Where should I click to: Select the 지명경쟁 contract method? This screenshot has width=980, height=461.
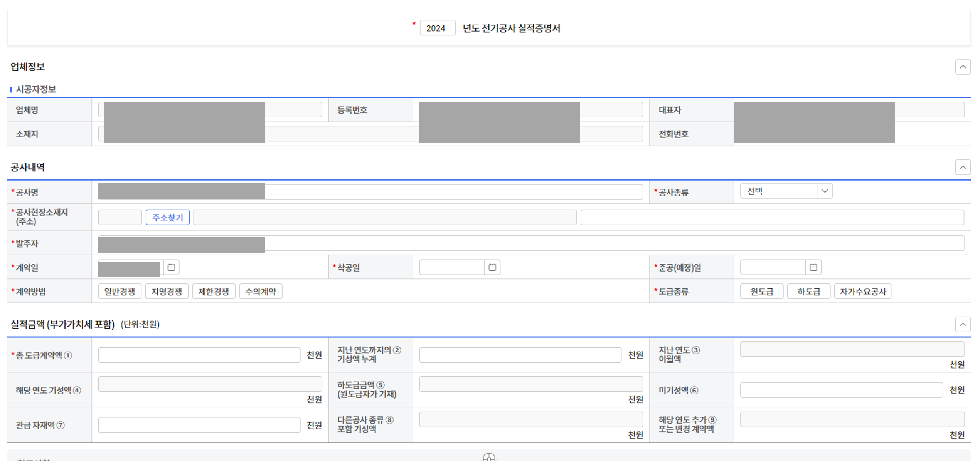point(167,292)
